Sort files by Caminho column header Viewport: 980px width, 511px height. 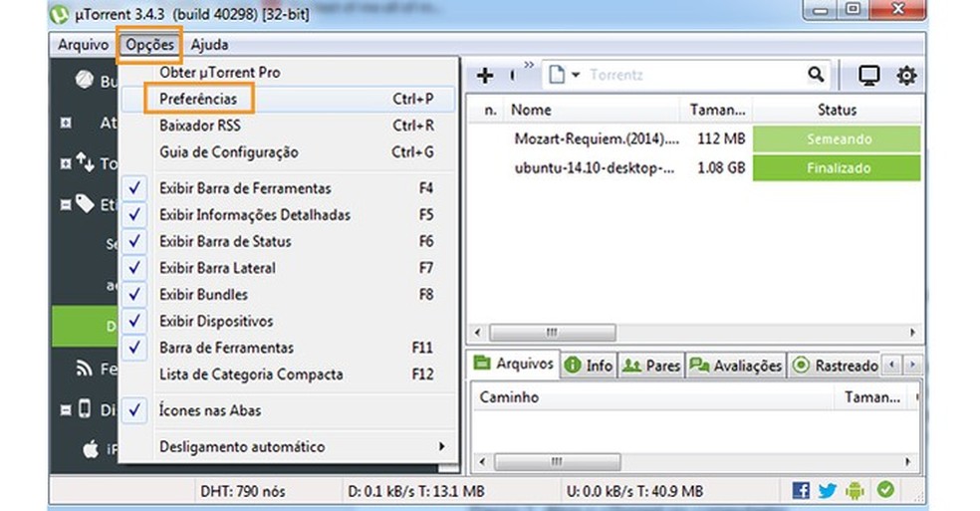[x=652, y=397]
